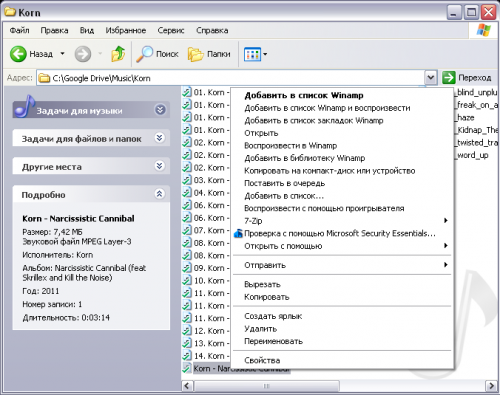The width and height of the screenshot is (500, 395).
Task: Choose Создать ярлык
Action: pos(342,316)
